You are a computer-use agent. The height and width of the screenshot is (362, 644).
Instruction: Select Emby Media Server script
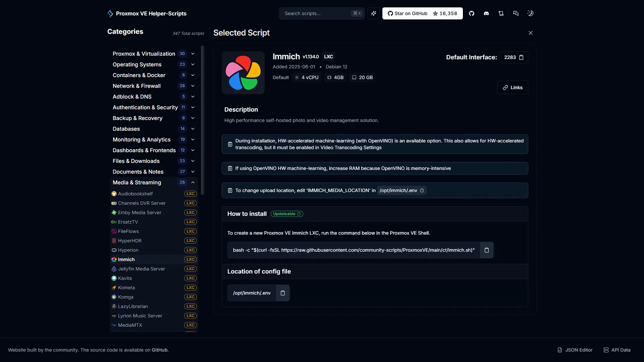(x=154, y=213)
